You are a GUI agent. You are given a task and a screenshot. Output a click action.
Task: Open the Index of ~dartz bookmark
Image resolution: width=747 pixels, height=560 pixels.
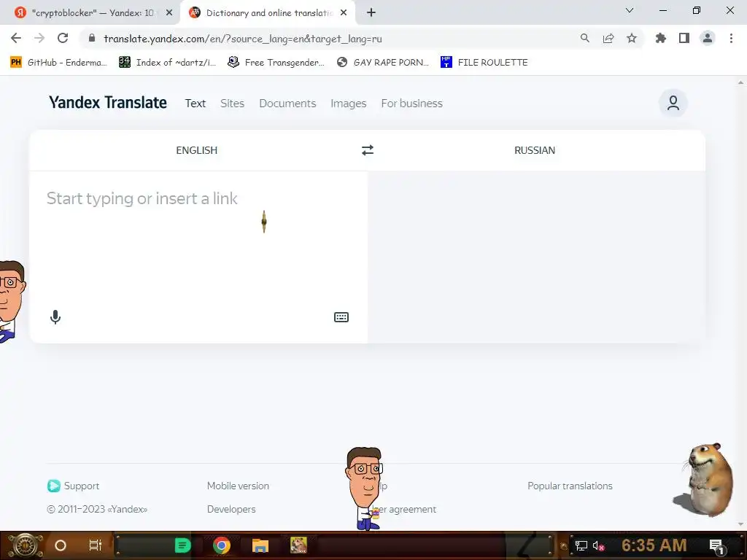167,63
